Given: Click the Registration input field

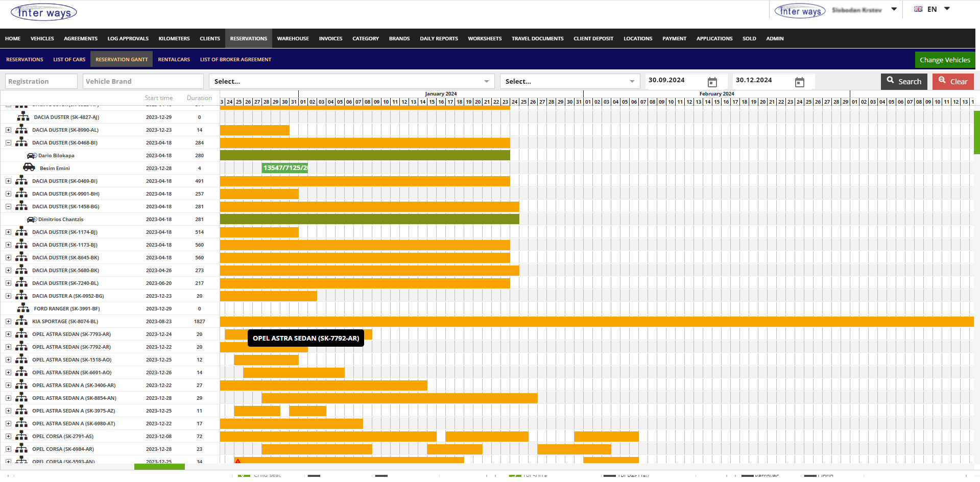Looking at the screenshot, I should (41, 81).
